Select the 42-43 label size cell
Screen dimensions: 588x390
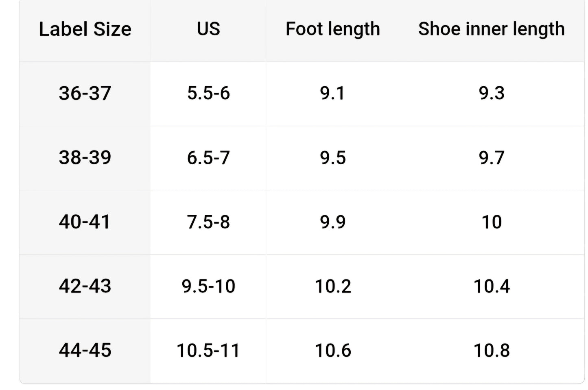(85, 286)
